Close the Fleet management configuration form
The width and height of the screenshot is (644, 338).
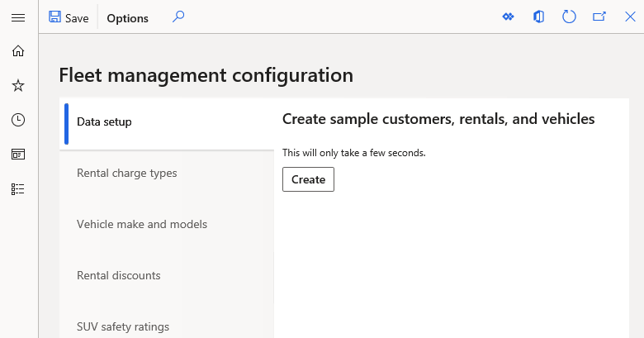pyautogui.click(x=630, y=17)
